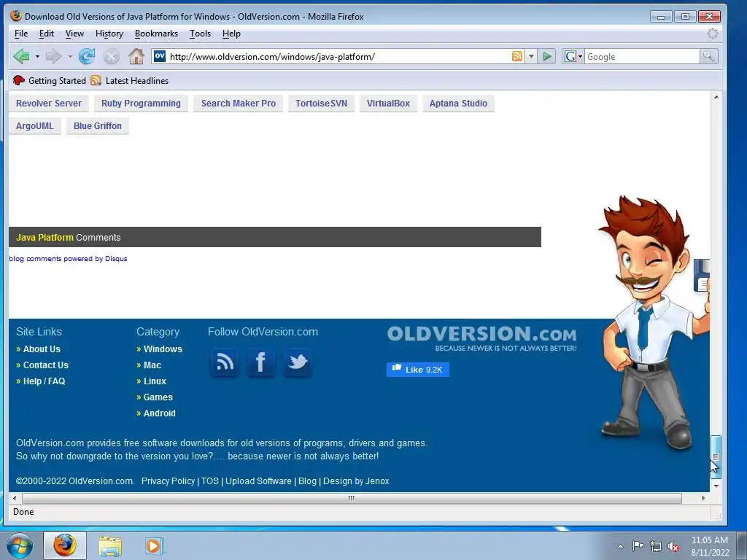Click the network tray icon
This screenshot has width=747, height=560.
(656, 546)
